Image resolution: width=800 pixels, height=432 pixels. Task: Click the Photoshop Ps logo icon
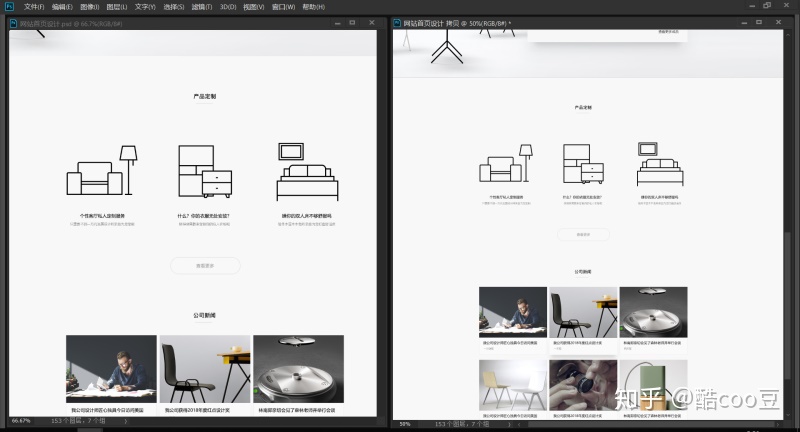[x=9, y=7]
